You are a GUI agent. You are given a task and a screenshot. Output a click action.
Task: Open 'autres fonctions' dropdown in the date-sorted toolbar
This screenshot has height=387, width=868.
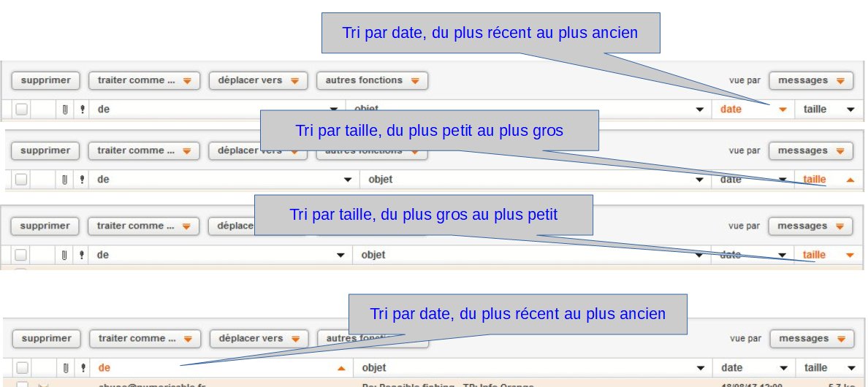(372, 81)
